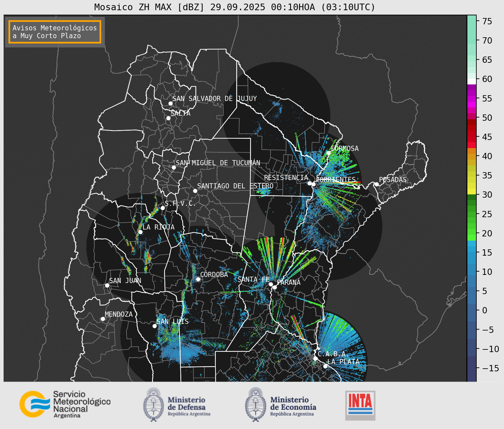The width and height of the screenshot is (504, 429).
Task: Select the Córdoba city dot
Action: [198, 279]
